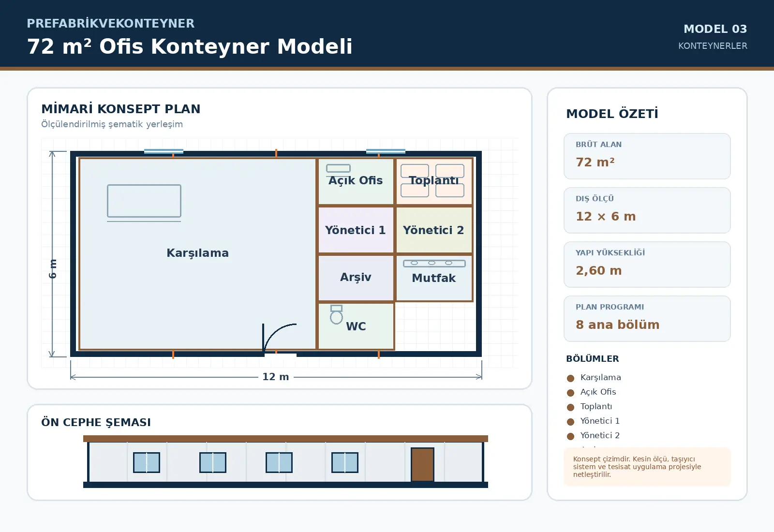The height and width of the screenshot is (532, 774).
Task: Select the Karşılama label in floor plan
Action: [197, 253]
